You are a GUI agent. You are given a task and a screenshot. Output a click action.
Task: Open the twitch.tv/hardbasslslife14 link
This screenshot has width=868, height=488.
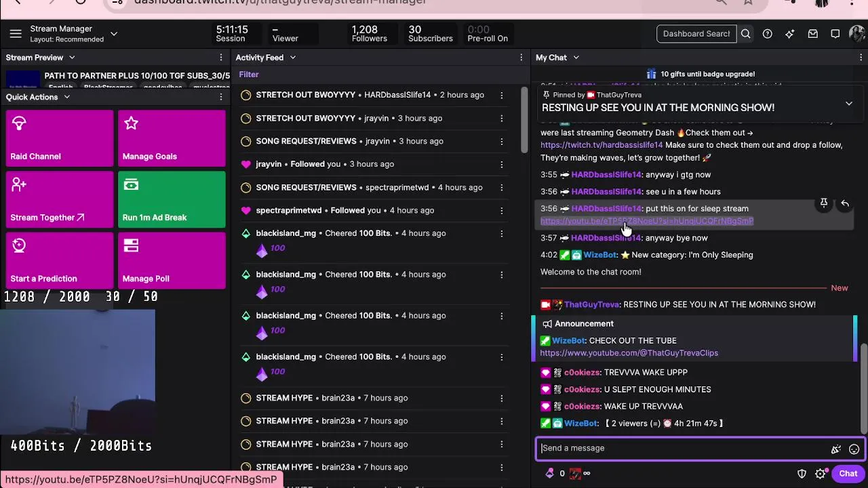click(x=601, y=145)
